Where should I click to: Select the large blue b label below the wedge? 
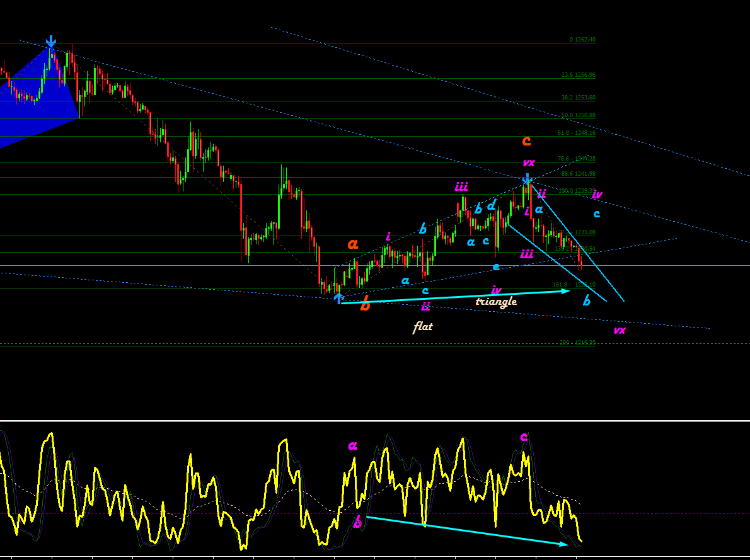click(x=586, y=300)
